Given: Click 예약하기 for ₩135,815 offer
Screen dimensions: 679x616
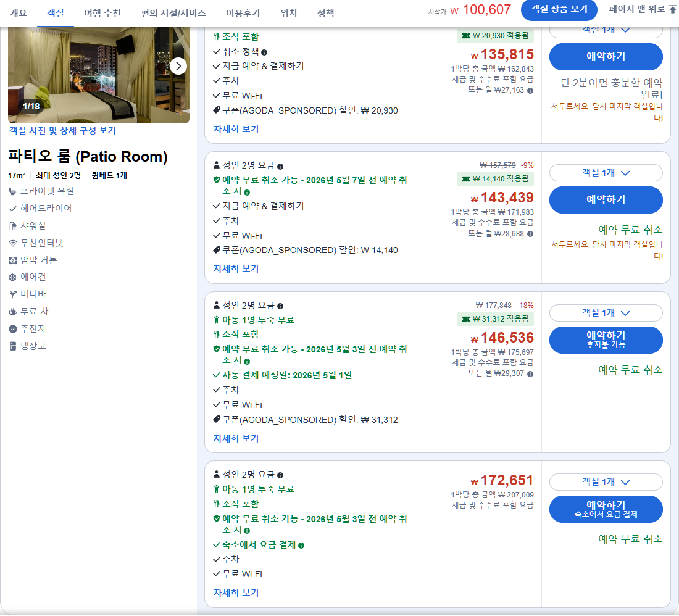Looking at the screenshot, I should pos(606,57).
